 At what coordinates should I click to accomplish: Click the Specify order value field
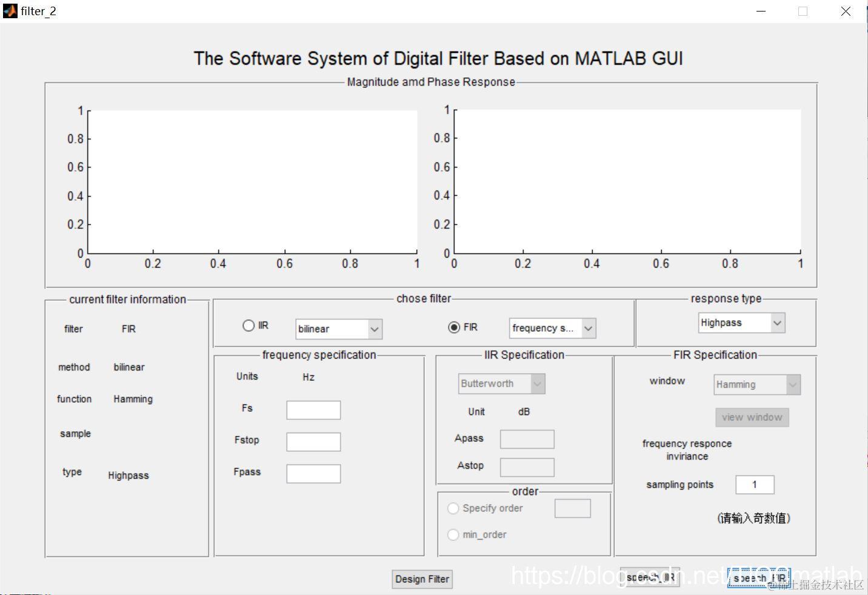573,508
